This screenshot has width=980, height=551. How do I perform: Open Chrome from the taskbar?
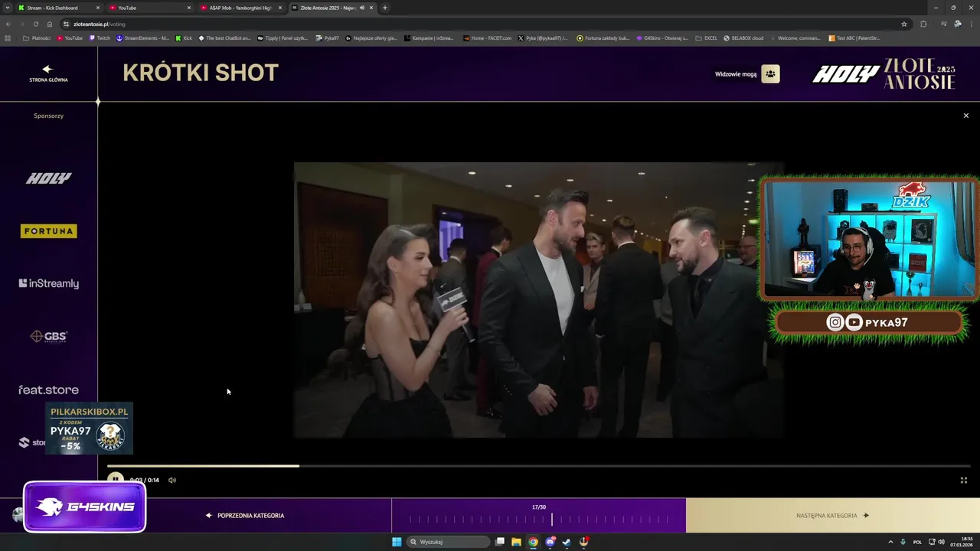click(534, 542)
